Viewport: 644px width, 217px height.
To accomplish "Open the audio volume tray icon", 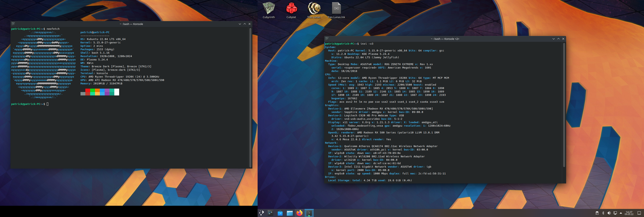I will 609,213.
